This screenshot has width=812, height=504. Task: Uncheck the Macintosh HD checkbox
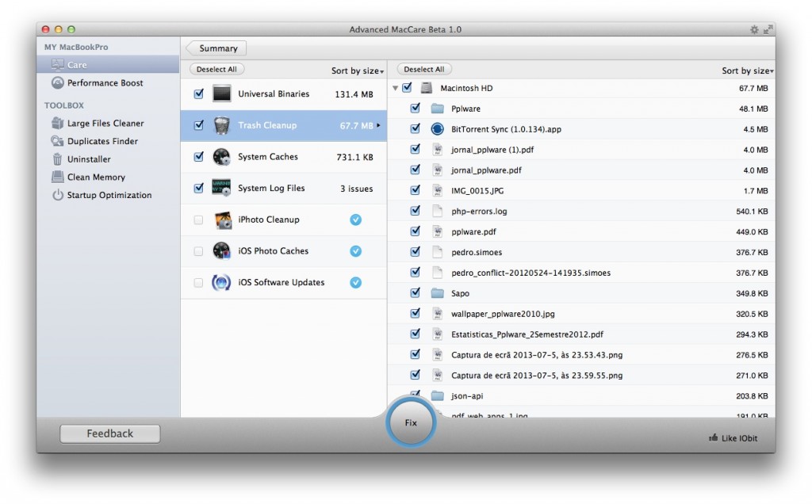coord(408,87)
